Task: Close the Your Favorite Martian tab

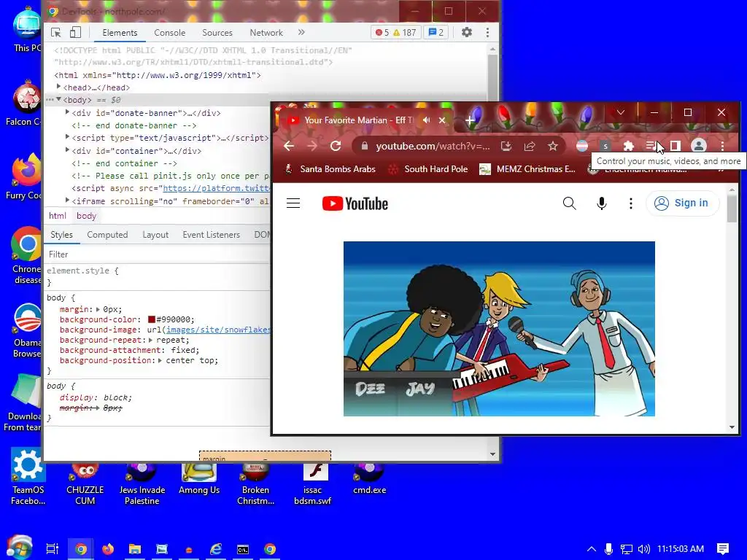Action: pyautogui.click(x=442, y=120)
